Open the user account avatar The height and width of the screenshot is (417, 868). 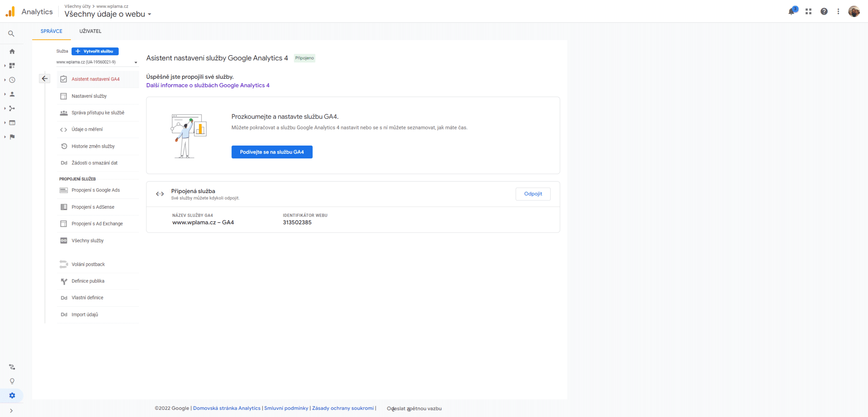(854, 11)
